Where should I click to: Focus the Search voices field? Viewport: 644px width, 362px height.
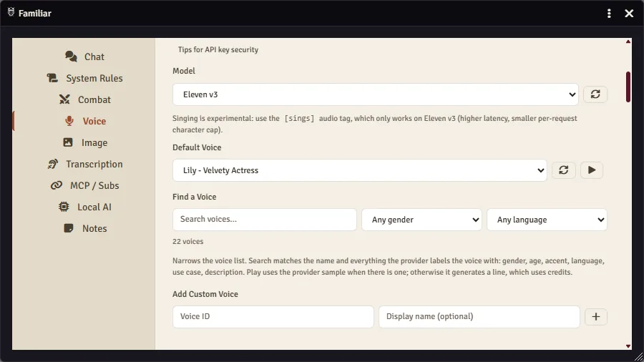point(265,219)
